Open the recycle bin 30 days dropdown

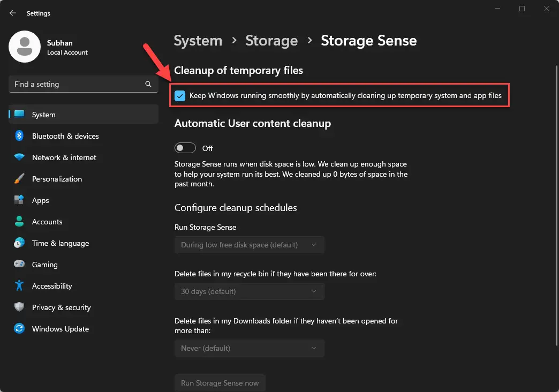[x=249, y=291]
